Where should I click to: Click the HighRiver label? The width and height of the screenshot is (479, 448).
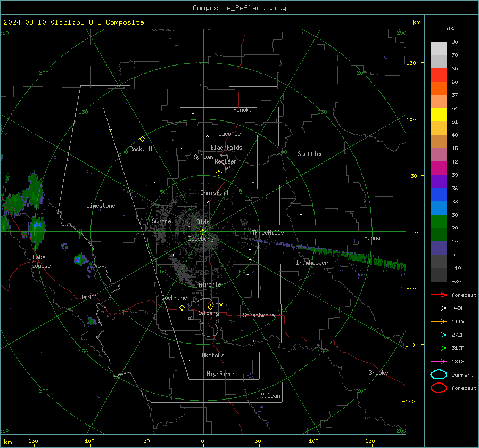[x=221, y=374]
